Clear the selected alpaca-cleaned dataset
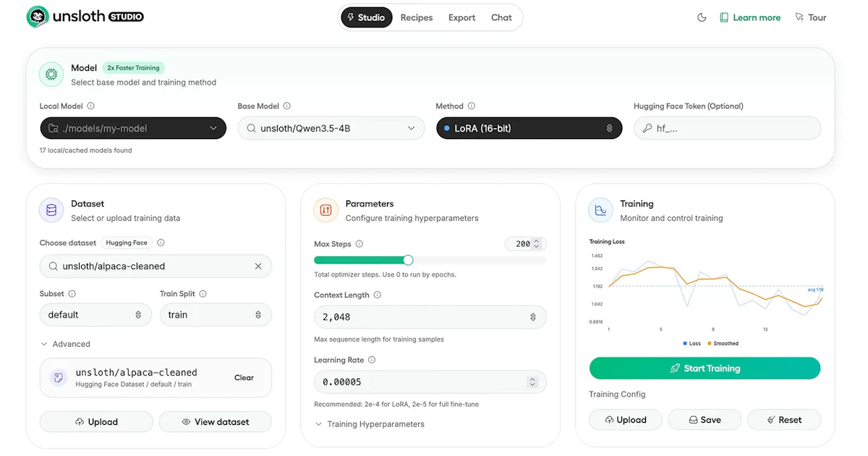The height and width of the screenshot is (456, 868). tap(244, 378)
